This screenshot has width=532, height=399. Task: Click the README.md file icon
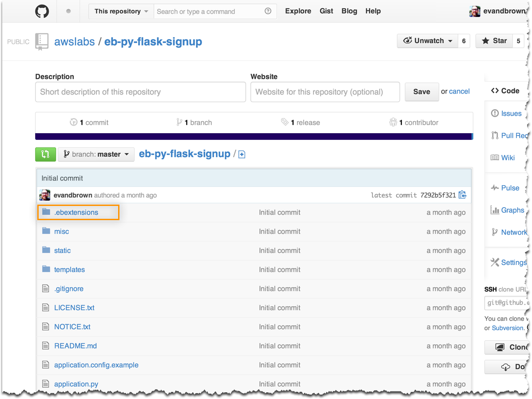(x=45, y=346)
